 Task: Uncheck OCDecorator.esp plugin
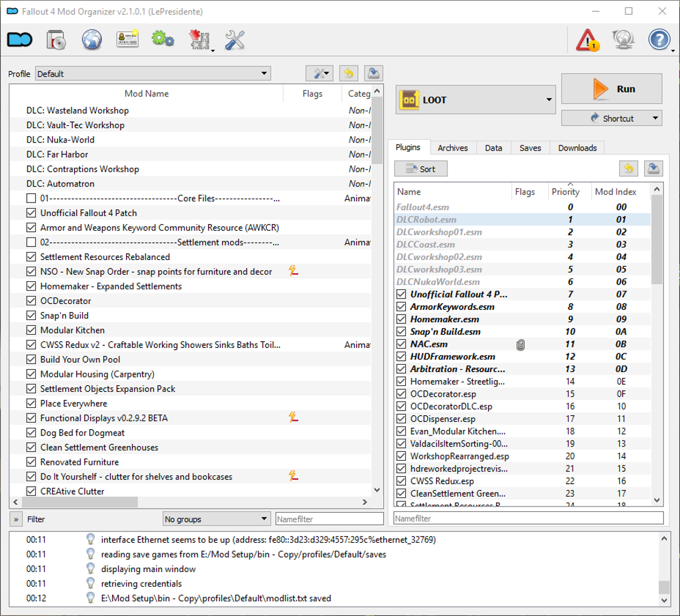pos(401,394)
